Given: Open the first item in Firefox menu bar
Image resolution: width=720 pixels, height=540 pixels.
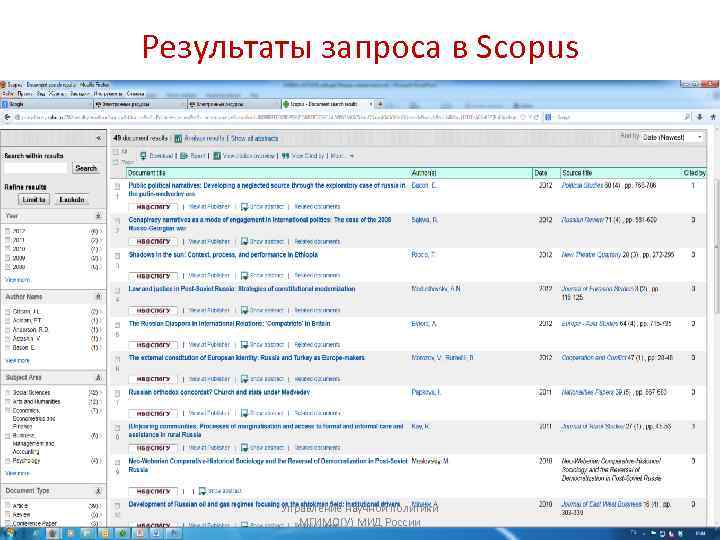Looking at the screenshot, I should (x=8, y=94).
